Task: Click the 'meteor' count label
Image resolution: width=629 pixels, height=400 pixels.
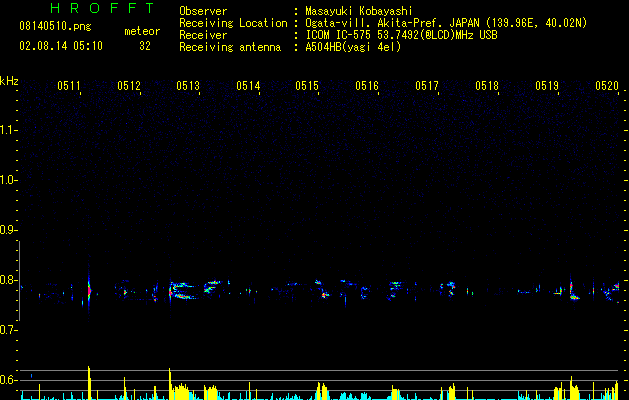Action: click(x=142, y=31)
